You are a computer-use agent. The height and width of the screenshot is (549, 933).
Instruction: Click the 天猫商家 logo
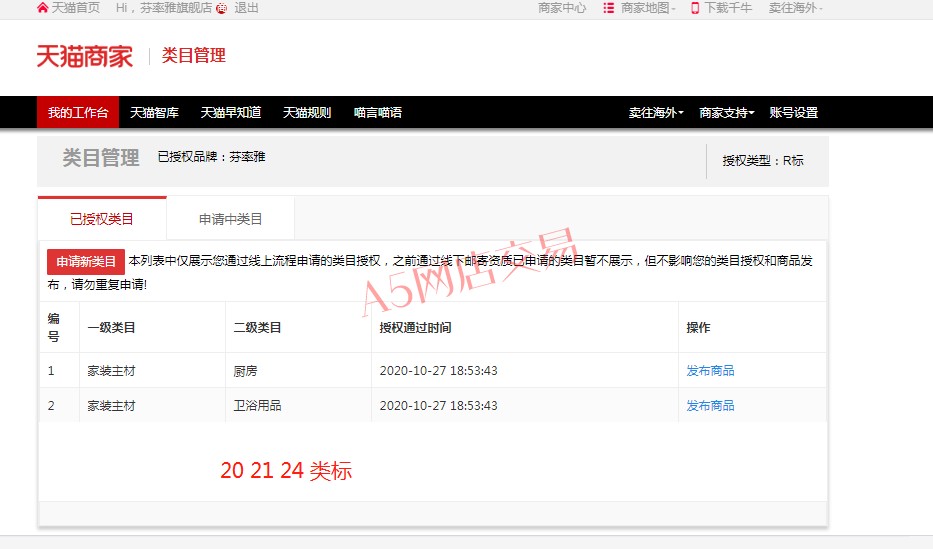tap(85, 56)
